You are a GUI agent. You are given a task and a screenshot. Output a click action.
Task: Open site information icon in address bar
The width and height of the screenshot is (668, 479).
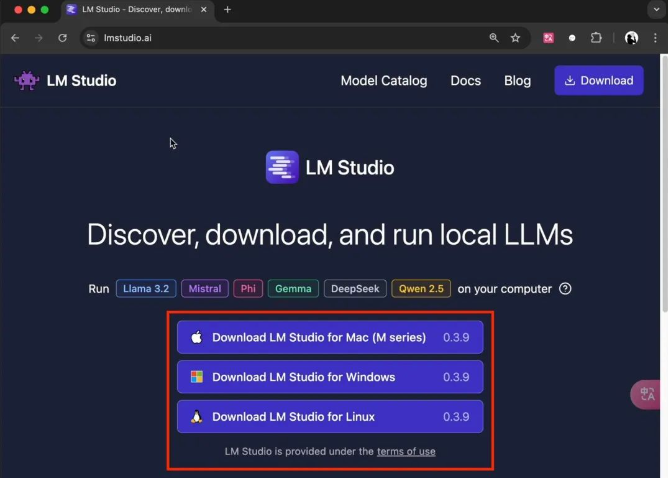coord(91,38)
